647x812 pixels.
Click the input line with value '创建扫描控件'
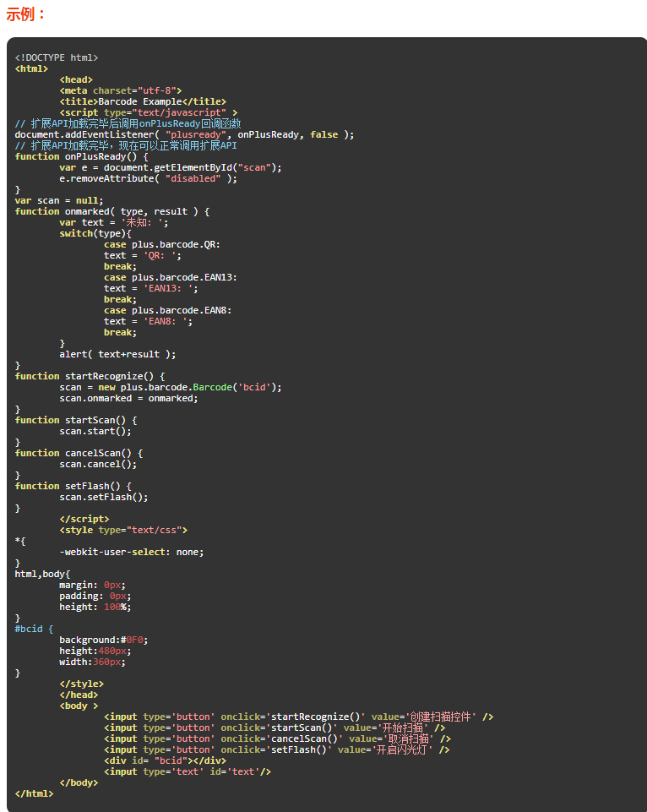coord(299,717)
